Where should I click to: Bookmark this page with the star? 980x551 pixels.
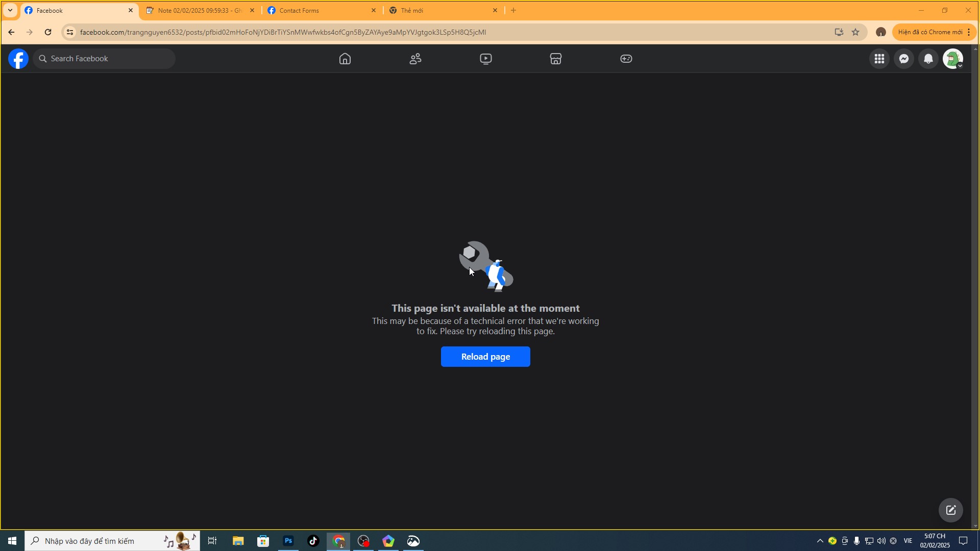tap(855, 32)
